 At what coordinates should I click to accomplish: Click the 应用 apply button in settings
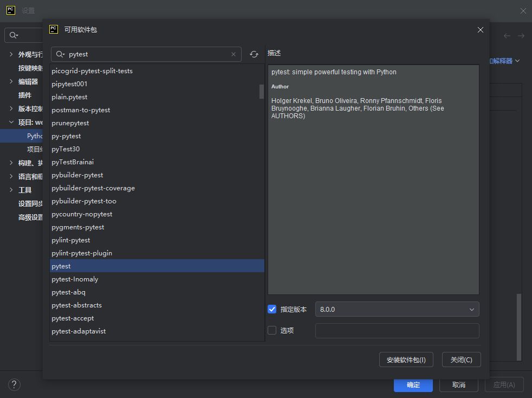(x=504, y=385)
